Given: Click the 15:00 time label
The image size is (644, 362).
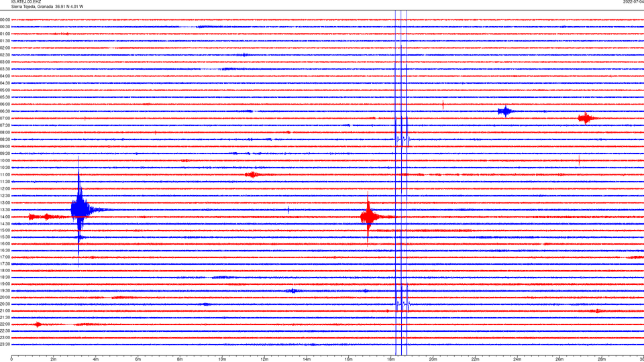Looking at the screenshot, I should (5, 231).
